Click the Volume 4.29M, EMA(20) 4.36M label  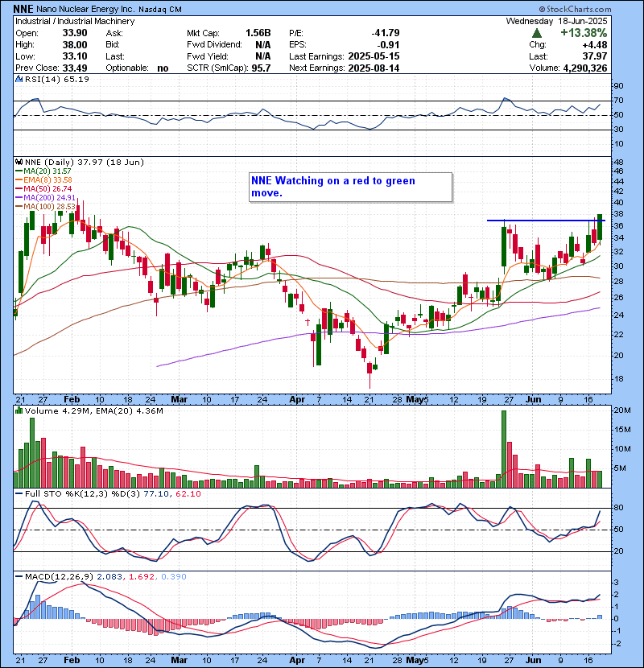(x=93, y=411)
